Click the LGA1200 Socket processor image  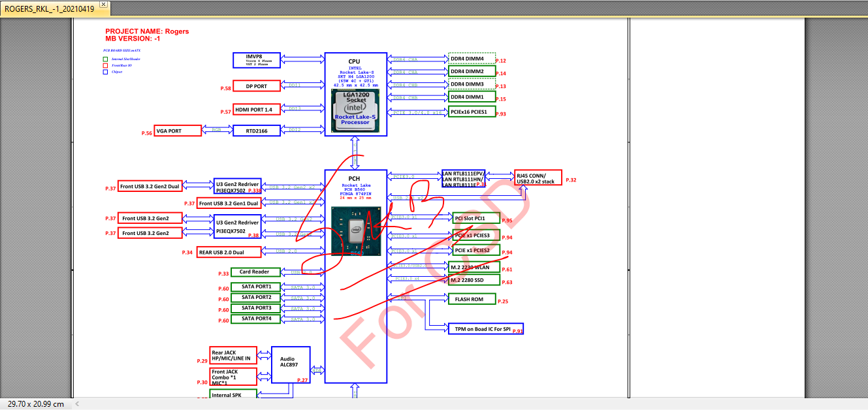click(355, 110)
